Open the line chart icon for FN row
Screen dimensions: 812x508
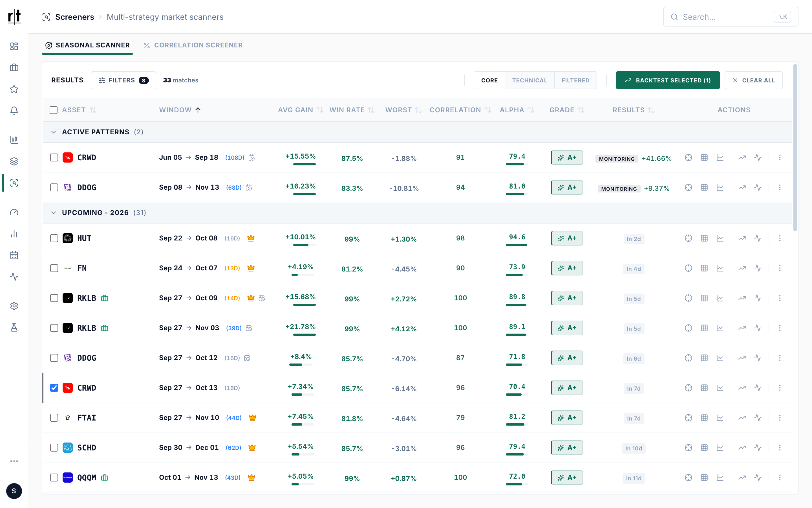coord(720,268)
